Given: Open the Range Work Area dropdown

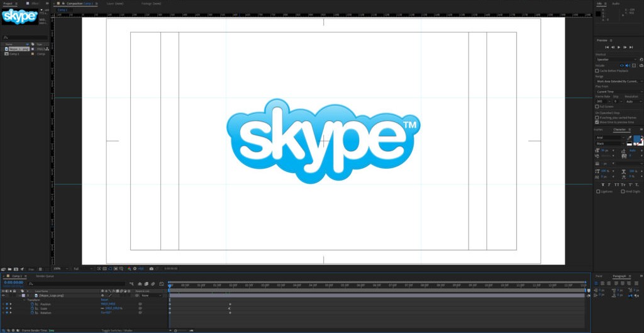Looking at the screenshot, I should [x=619, y=81].
